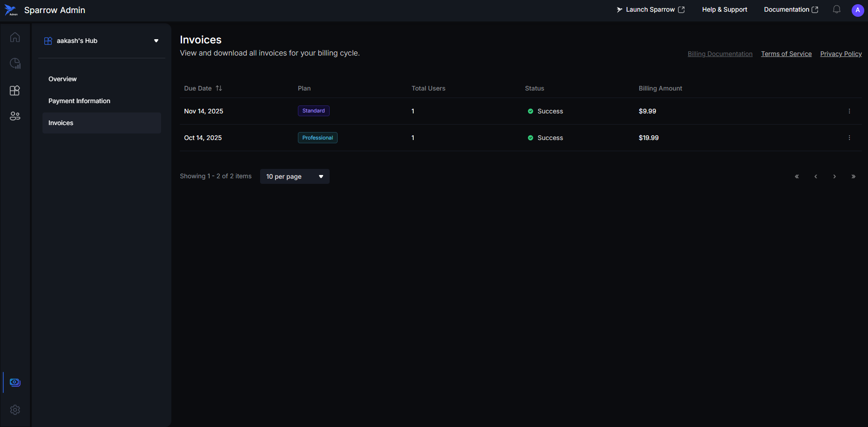Open the settings gear icon
The height and width of the screenshot is (427, 868).
click(x=15, y=410)
